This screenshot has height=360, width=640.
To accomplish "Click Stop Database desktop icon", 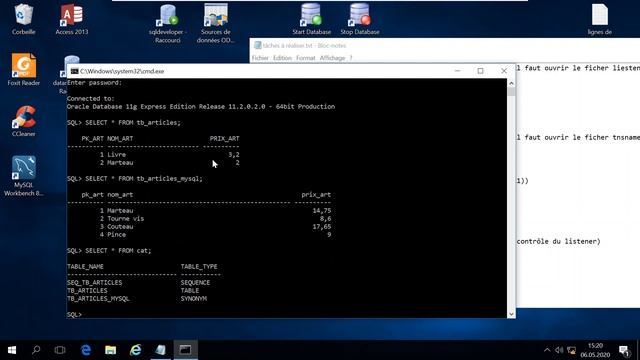I will [x=360, y=20].
